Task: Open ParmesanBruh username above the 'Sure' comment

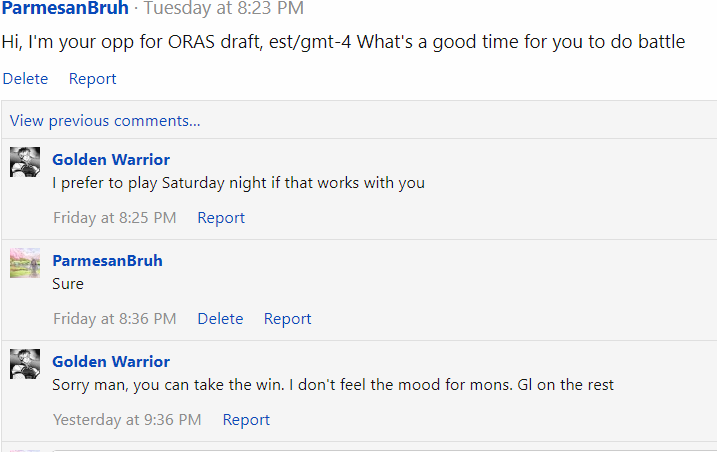Action: pos(107,260)
